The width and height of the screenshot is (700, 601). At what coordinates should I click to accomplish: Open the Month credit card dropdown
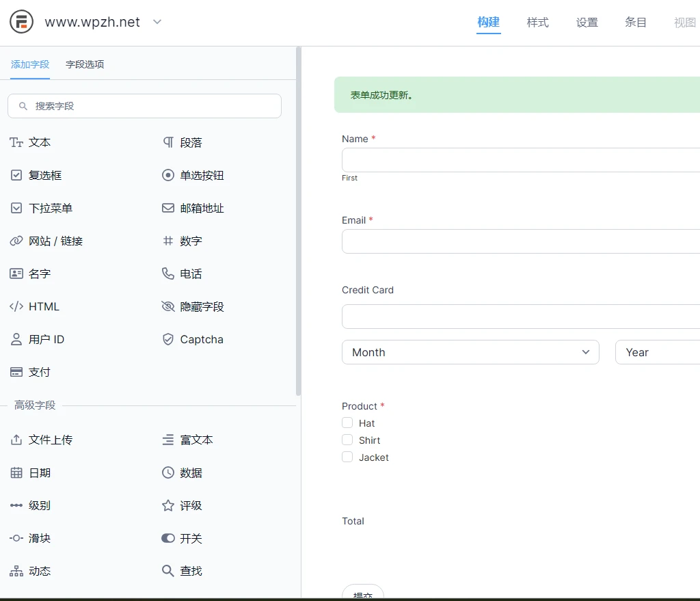[470, 352]
